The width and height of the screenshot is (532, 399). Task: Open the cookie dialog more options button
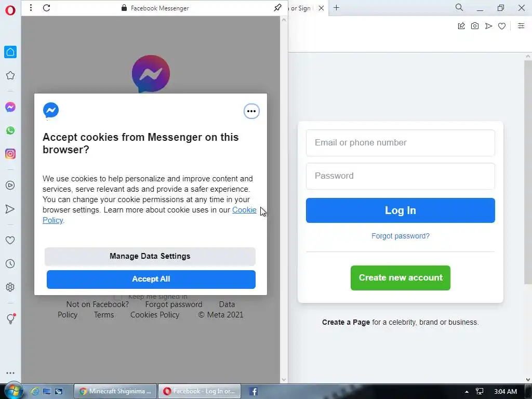[x=251, y=111]
